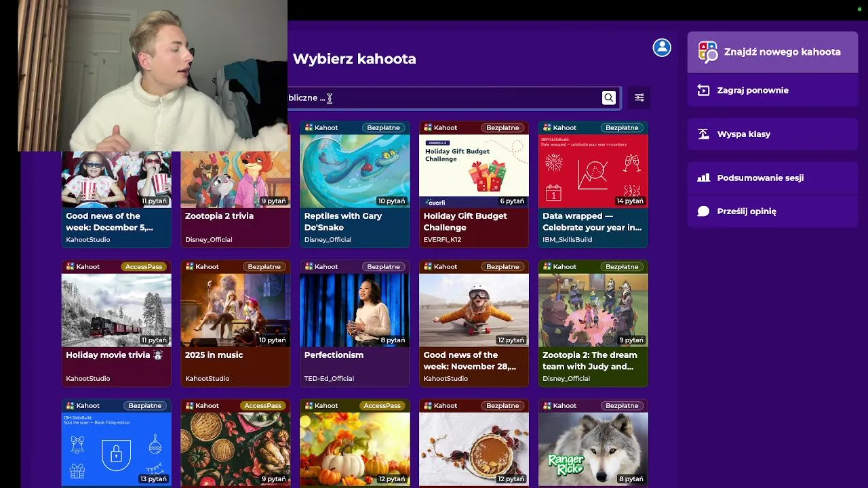Click the search magnifier icon
This screenshot has height=488, width=868.
pyautogui.click(x=608, y=98)
